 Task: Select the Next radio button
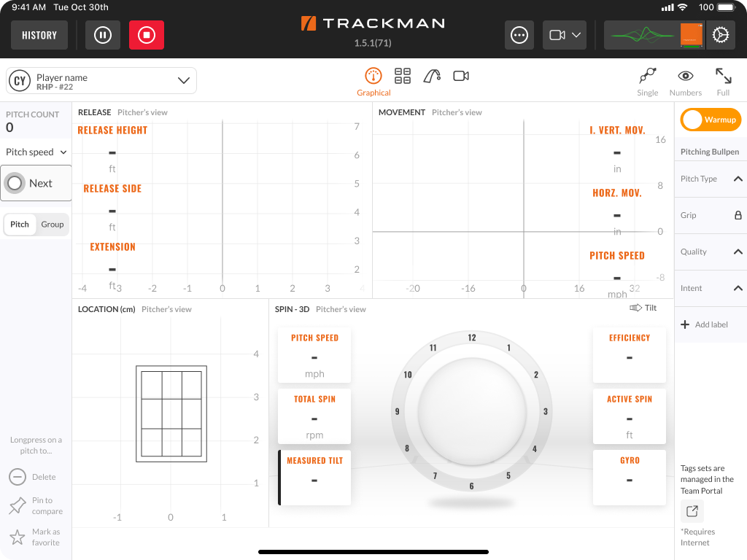coord(15,183)
